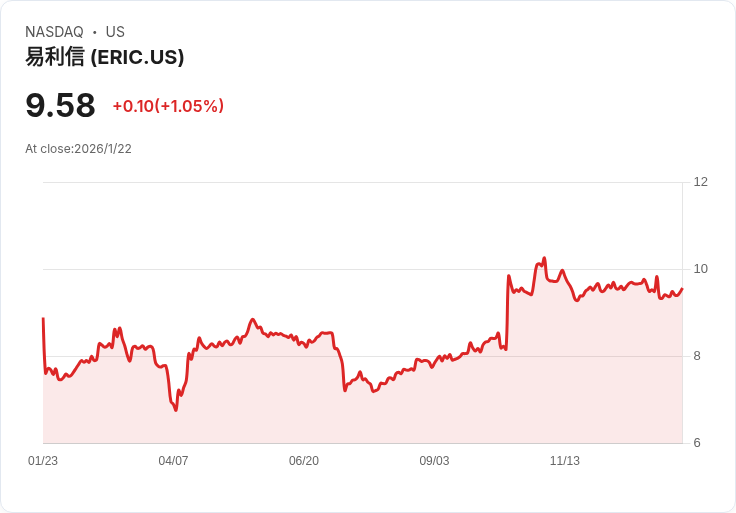
Task: Click the 10 value on the price axis
Action: [x=701, y=269]
